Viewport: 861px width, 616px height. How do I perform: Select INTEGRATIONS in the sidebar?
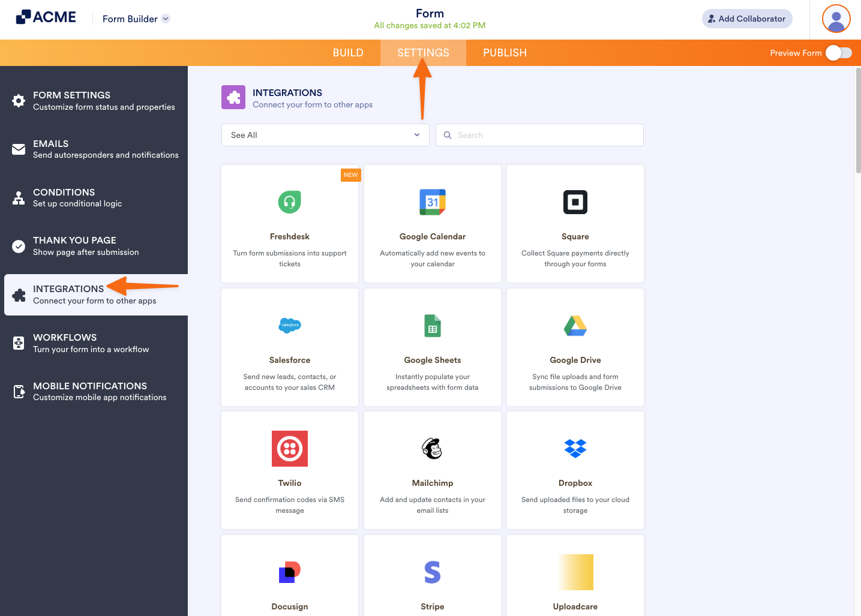point(96,295)
